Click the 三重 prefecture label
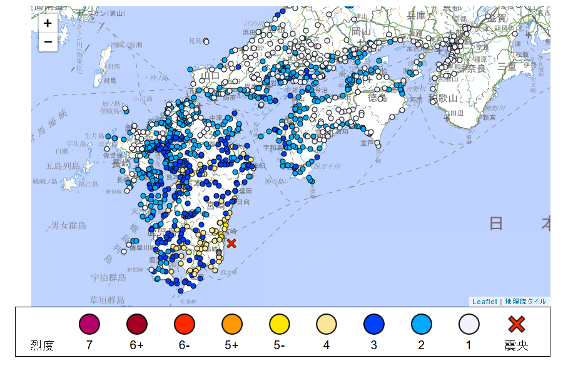This screenshot has height=373, width=588. click(x=507, y=68)
